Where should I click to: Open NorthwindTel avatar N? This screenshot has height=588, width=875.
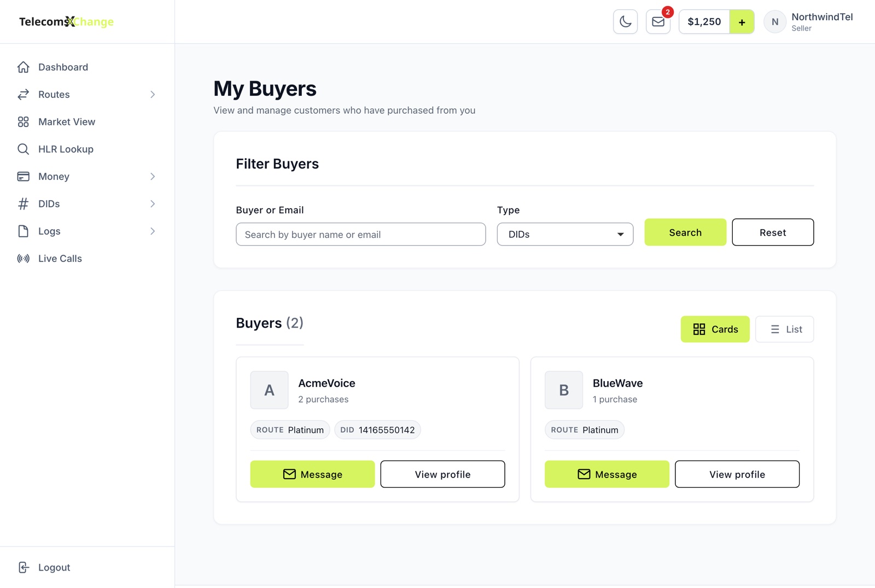pyautogui.click(x=775, y=22)
